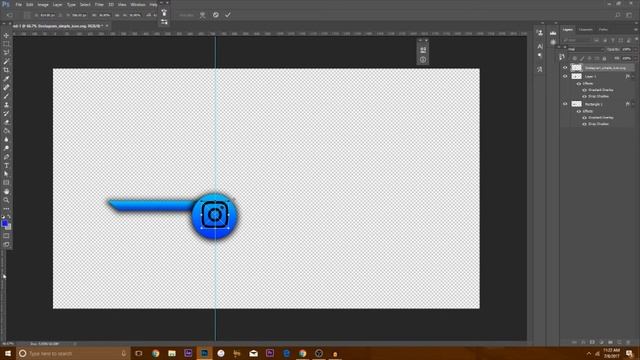The image size is (640, 360).
Task: Select the Rectangle shape tool
Action: point(6,182)
